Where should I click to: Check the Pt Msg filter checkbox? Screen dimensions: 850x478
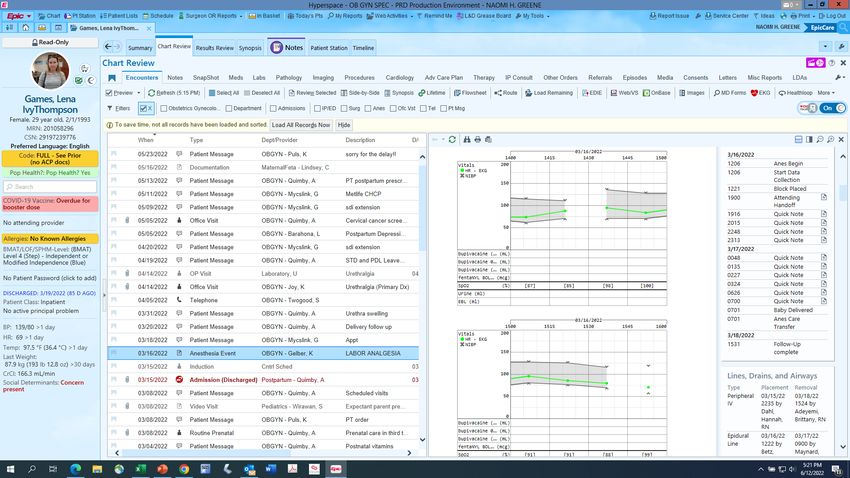click(443, 108)
